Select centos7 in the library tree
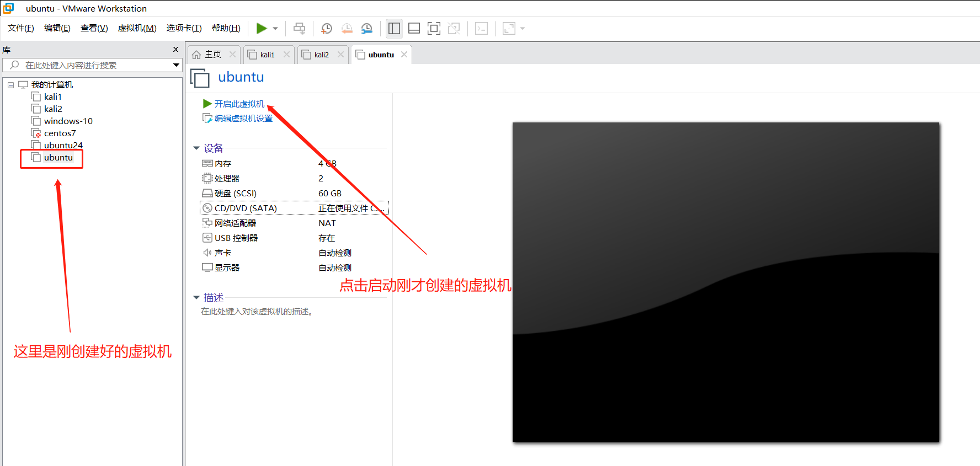Screen dimensions: 980x466 [60, 133]
